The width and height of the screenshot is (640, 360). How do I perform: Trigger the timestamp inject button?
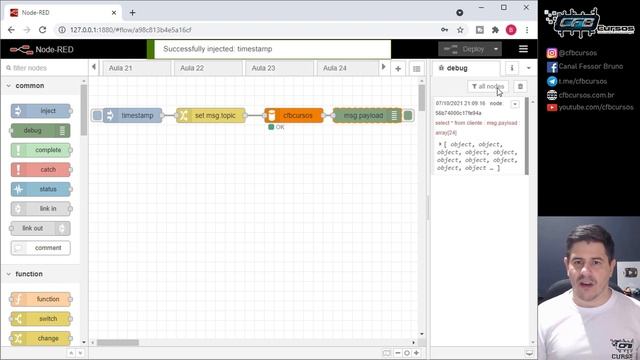pyautogui.click(x=97, y=116)
